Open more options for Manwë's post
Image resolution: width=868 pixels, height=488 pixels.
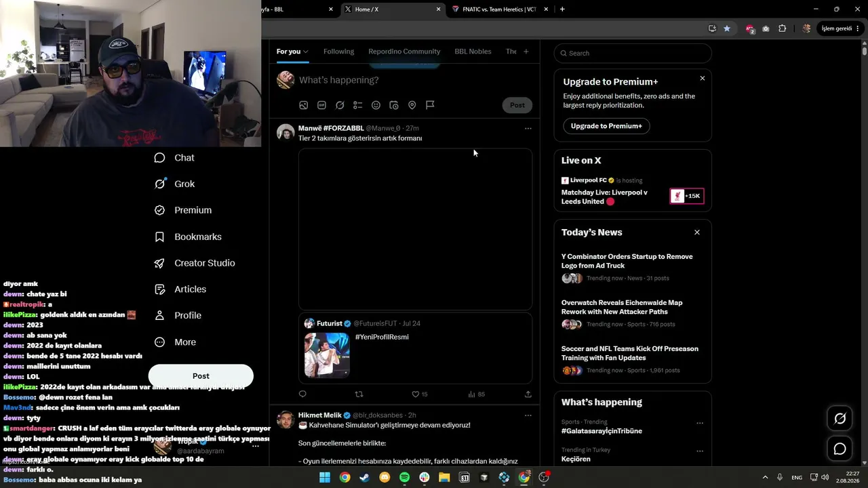(528, 128)
